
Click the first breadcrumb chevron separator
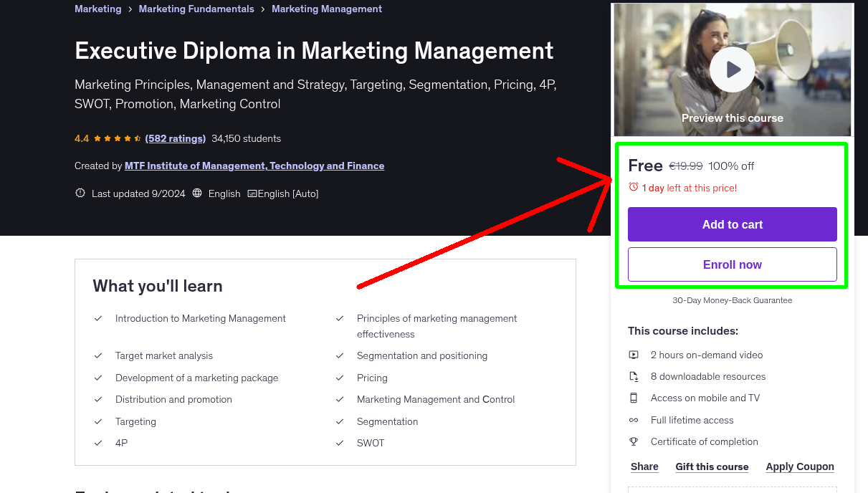coord(130,9)
